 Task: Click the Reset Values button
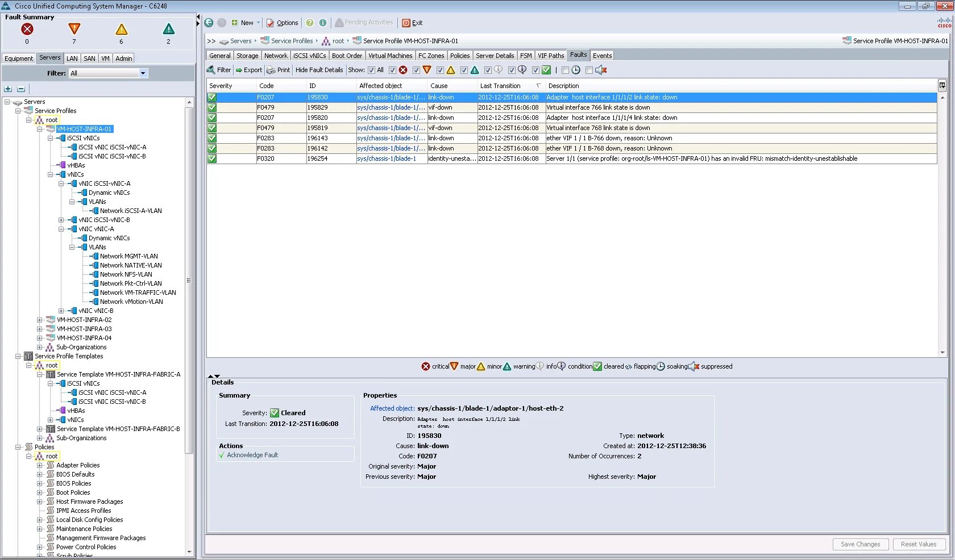tap(919, 544)
